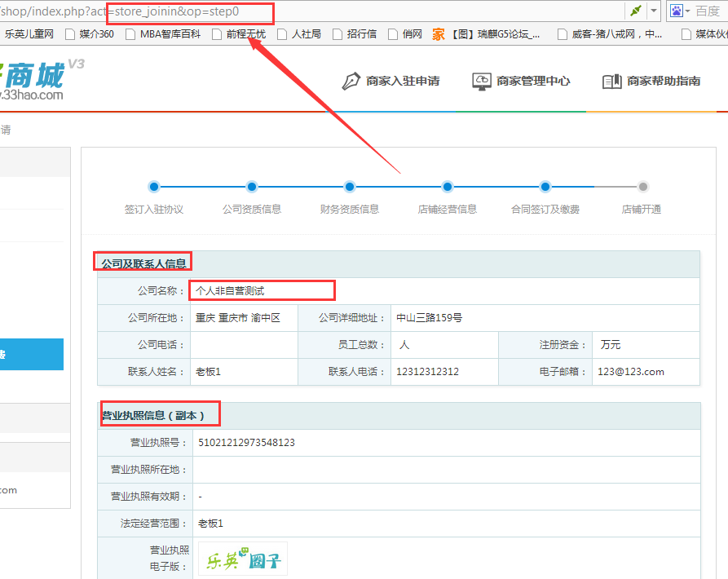This screenshot has width=728, height=579.
Task: Click the 注册资金 万元 value cell
Action: click(x=646, y=345)
